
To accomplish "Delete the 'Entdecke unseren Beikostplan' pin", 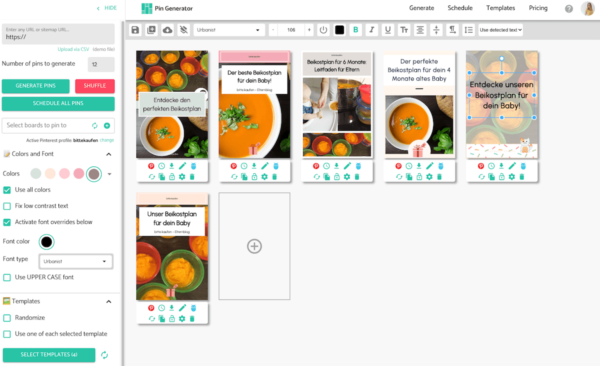I will (x=522, y=176).
